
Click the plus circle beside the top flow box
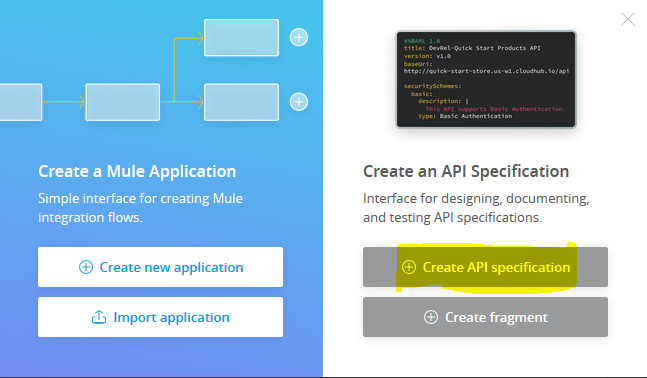pos(299,37)
